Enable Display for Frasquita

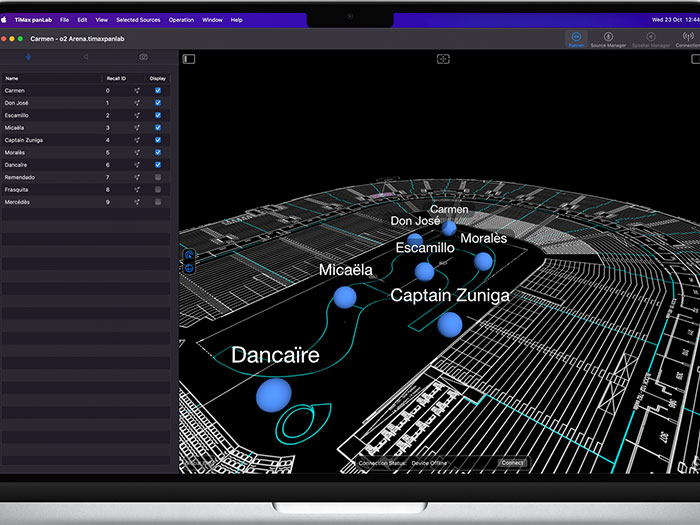click(158, 189)
